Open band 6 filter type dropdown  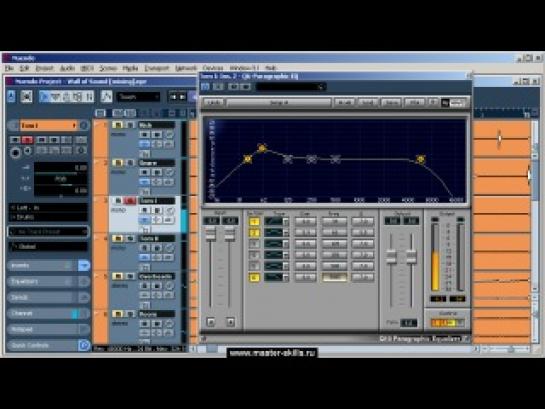click(286, 277)
